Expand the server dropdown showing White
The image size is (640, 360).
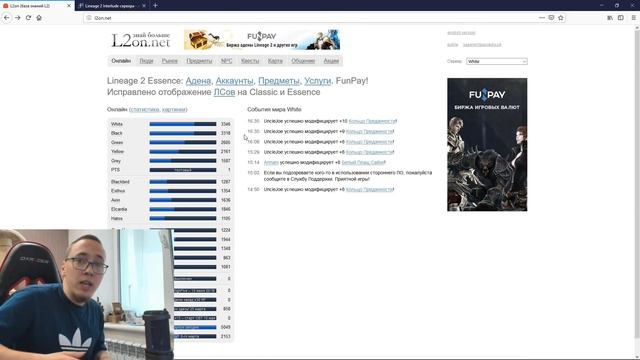pos(497,61)
